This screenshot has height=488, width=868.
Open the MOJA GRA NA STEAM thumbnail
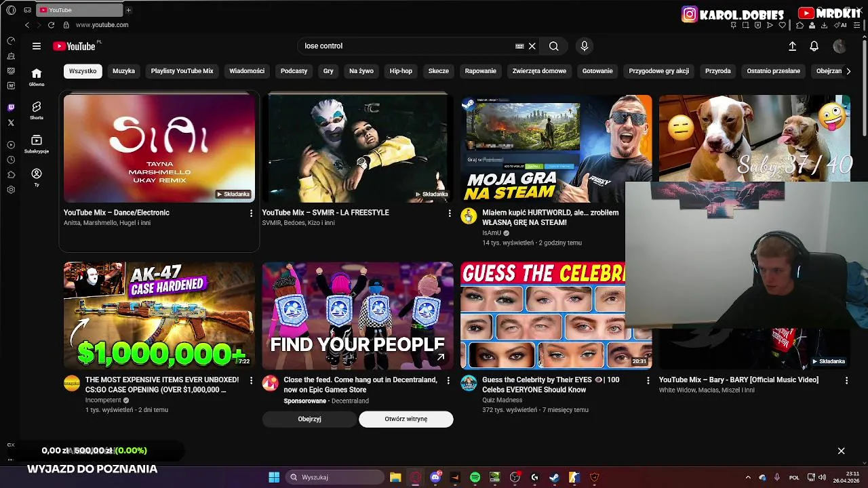click(556, 148)
